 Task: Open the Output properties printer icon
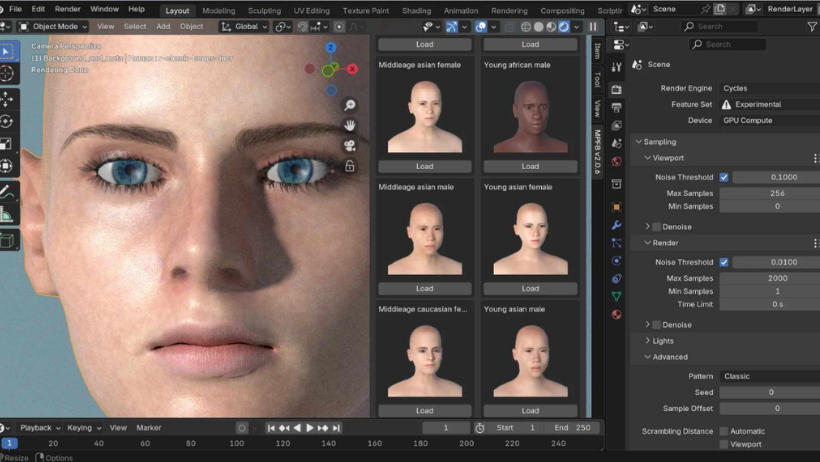click(x=617, y=108)
